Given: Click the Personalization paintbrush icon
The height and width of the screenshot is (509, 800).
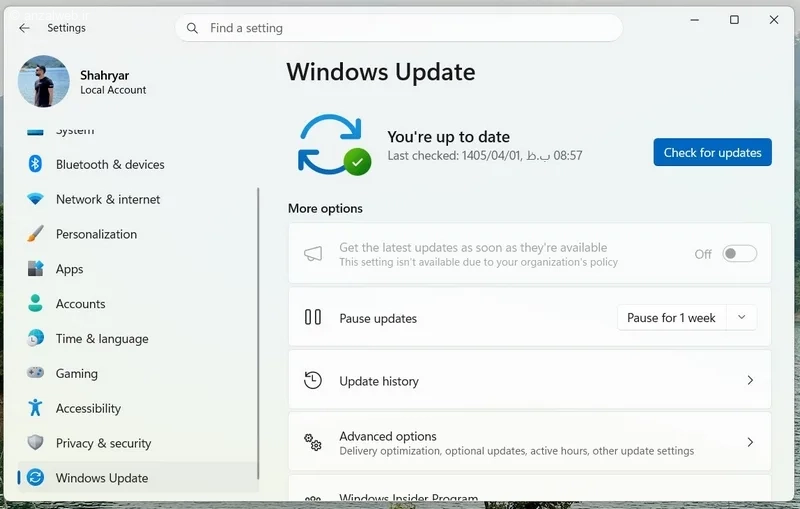Looking at the screenshot, I should 35,234.
